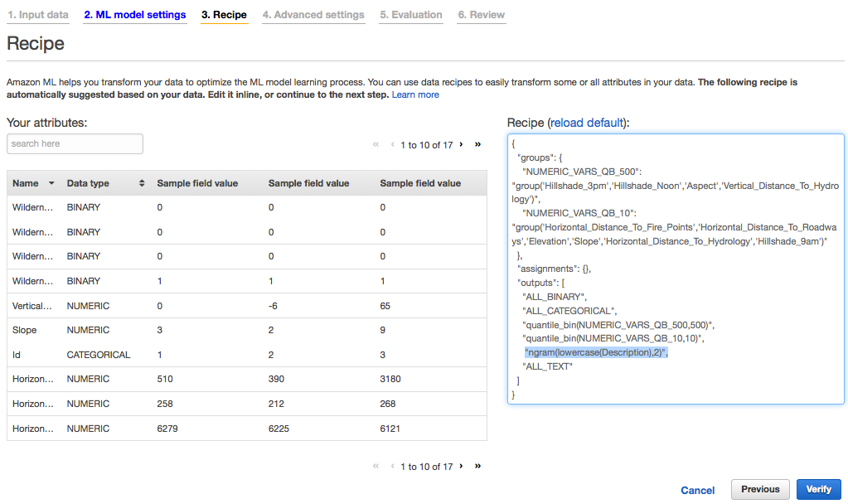
Task: Select the Id attribute name
Action: 17,355
